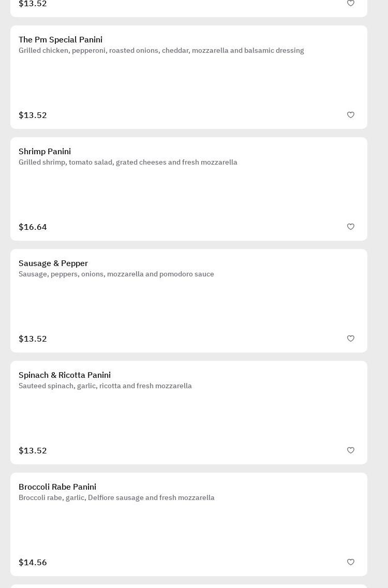Click the grilled shrimp, tomato salad description

(128, 163)
